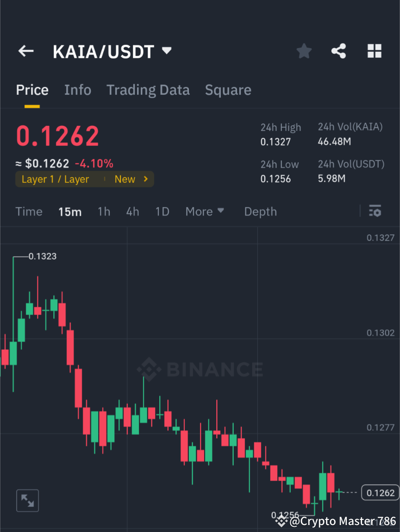The height and width of the screenshot is (532, 400).
Task: Open sharing options via the share icon
Action: click(339, 51)
